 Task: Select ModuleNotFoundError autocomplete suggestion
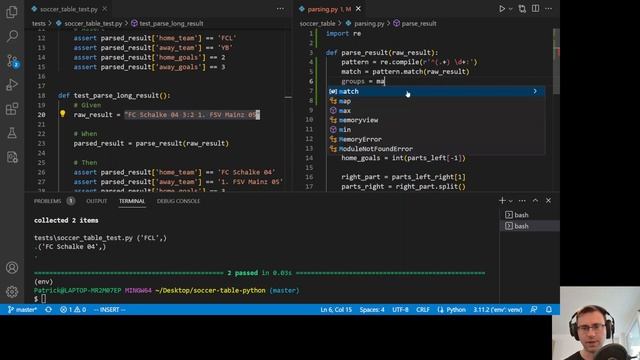coord(437,149)
